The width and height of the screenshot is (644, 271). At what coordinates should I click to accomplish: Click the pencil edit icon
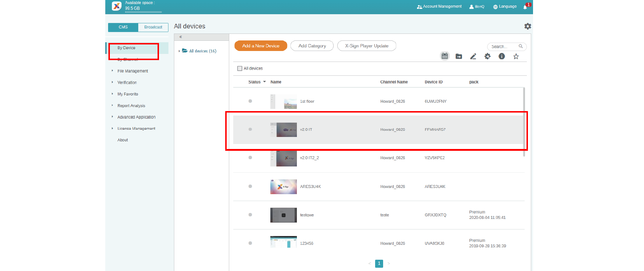point(473,56)
